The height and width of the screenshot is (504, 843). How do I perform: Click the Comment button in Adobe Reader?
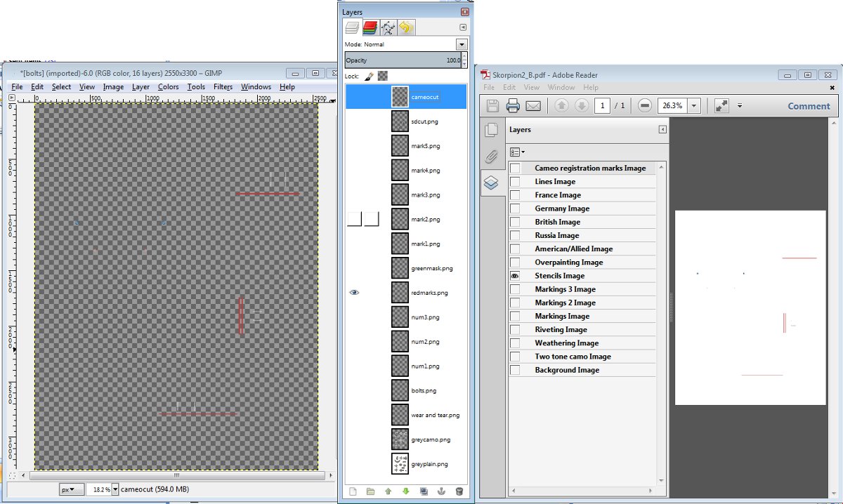point(809,106)
